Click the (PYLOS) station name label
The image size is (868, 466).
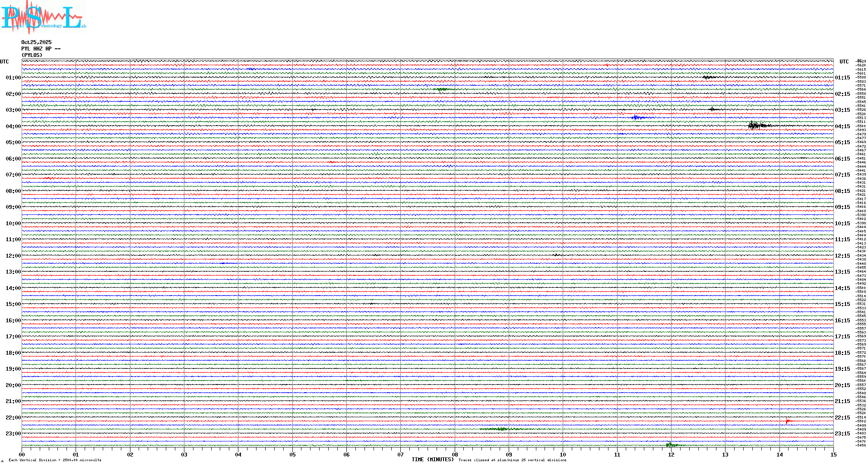coord(32,55)
